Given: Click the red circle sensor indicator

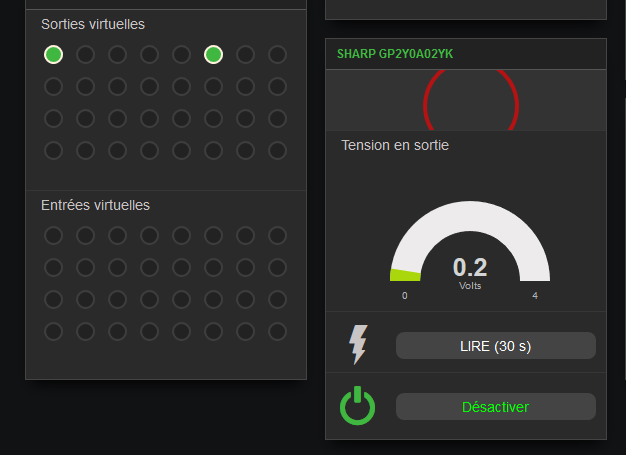Looking at the screenshot, I should pos(471,100).
